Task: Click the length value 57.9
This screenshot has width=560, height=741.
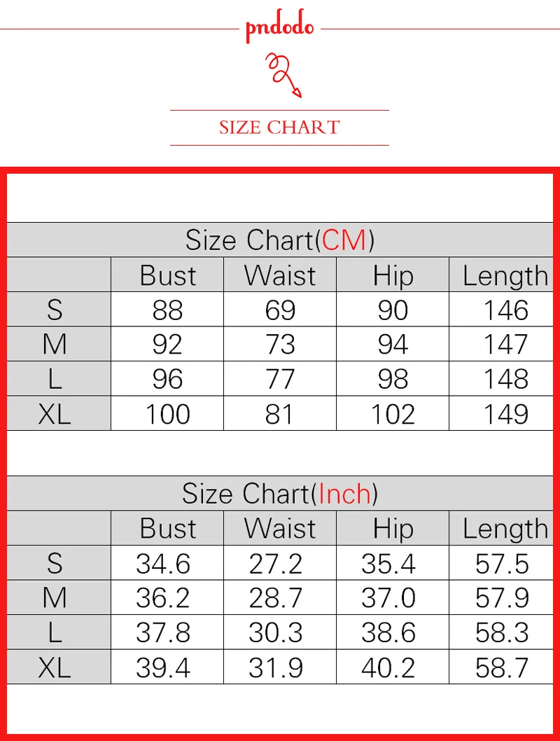Action: (502, 597)
